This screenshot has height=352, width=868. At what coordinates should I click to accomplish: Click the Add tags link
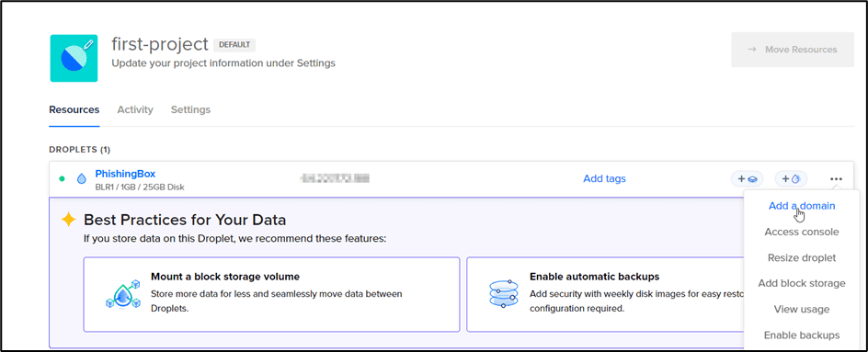(604, 179)
